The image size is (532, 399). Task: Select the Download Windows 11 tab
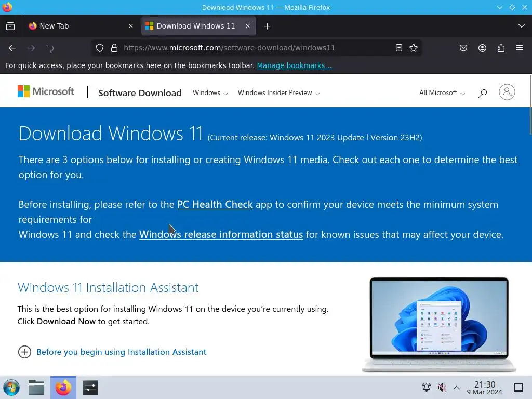click(198, 26)
